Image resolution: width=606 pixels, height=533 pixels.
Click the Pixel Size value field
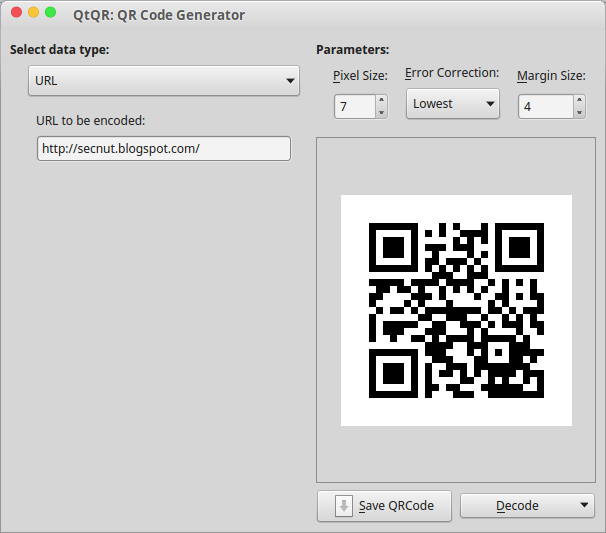(355, 106)
